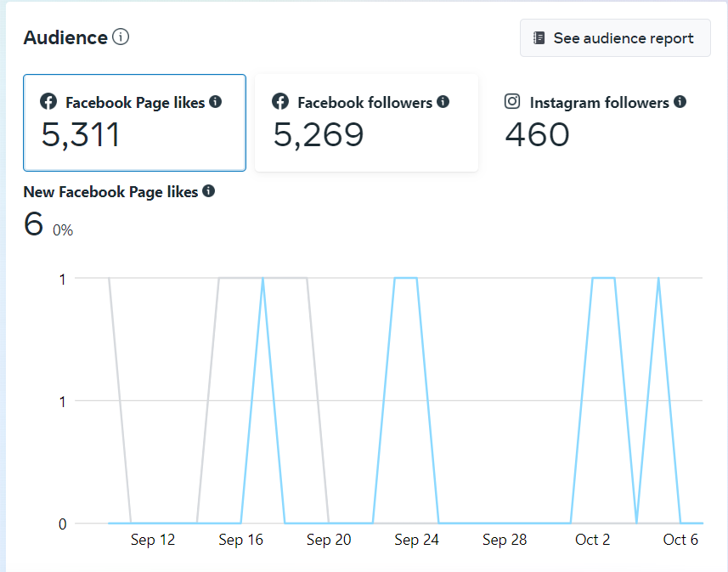Click the Sep 16 date label on chart
This screenshot has height=572, width=728.
(241, 540)
